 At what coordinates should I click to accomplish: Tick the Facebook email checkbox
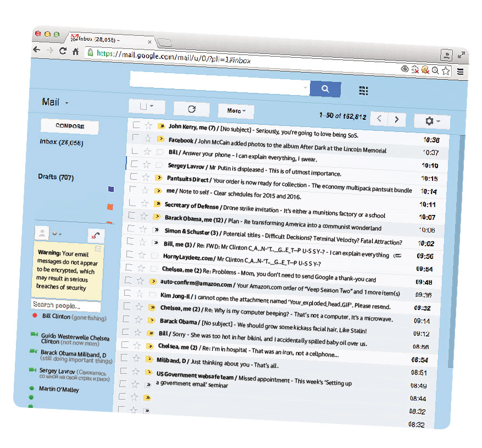pyautogui.click(x=136, y=137)
